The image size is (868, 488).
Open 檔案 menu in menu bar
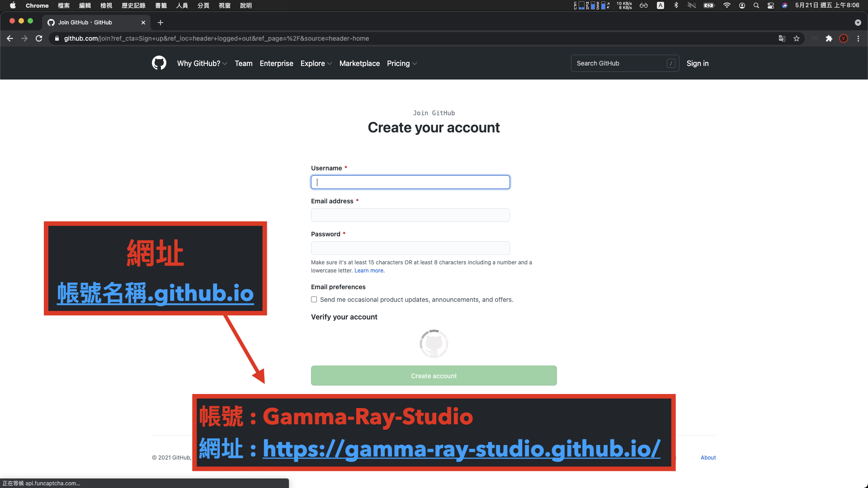coord(64,5)
